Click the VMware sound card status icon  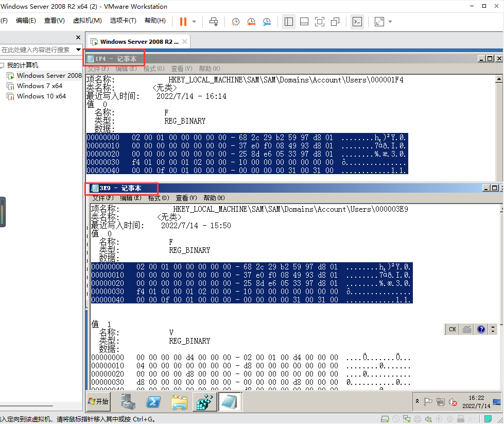tap(428, 419)
